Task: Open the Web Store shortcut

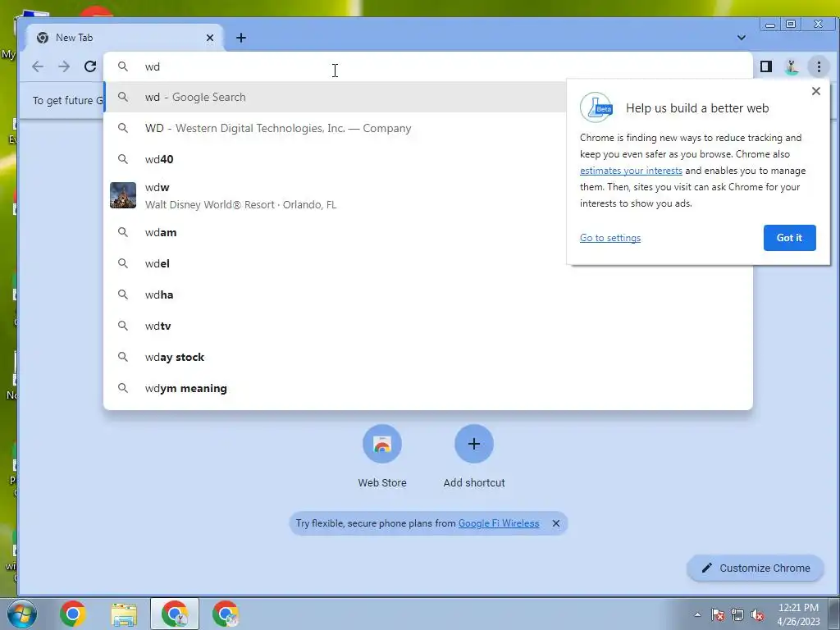Action: 382,444
